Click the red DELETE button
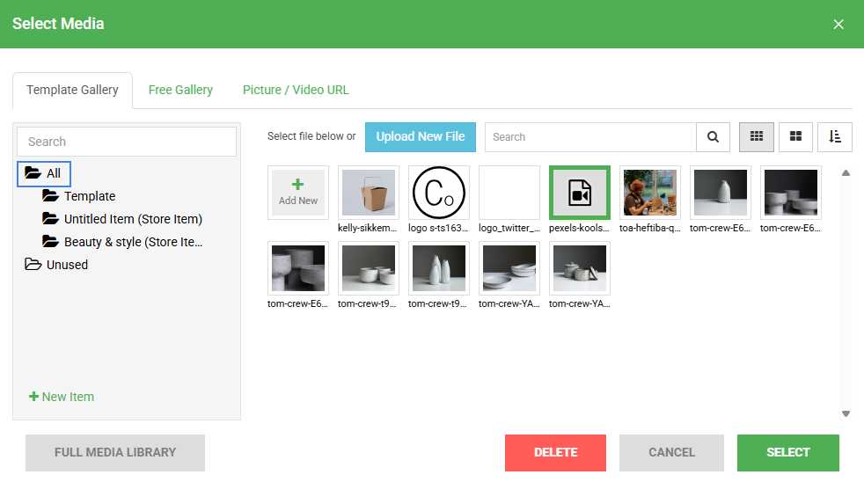 555,452
